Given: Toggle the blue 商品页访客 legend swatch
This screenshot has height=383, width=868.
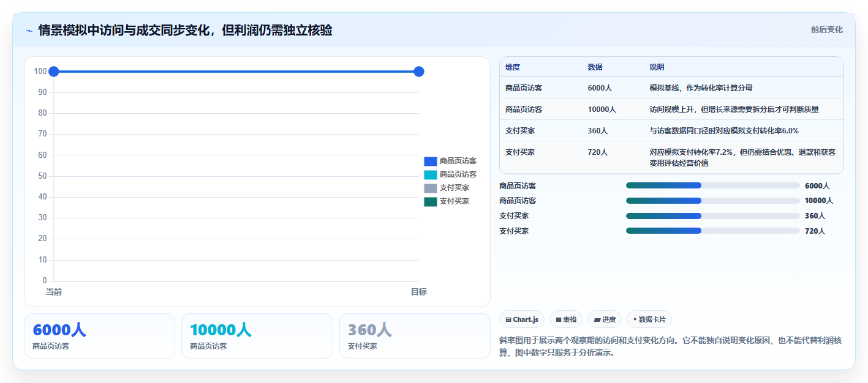Looking at the screenshot, I should point(430,161).
